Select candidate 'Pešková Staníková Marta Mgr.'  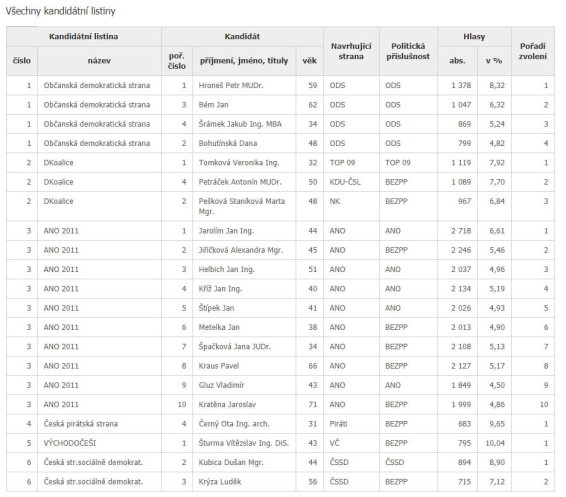point(241,206)
